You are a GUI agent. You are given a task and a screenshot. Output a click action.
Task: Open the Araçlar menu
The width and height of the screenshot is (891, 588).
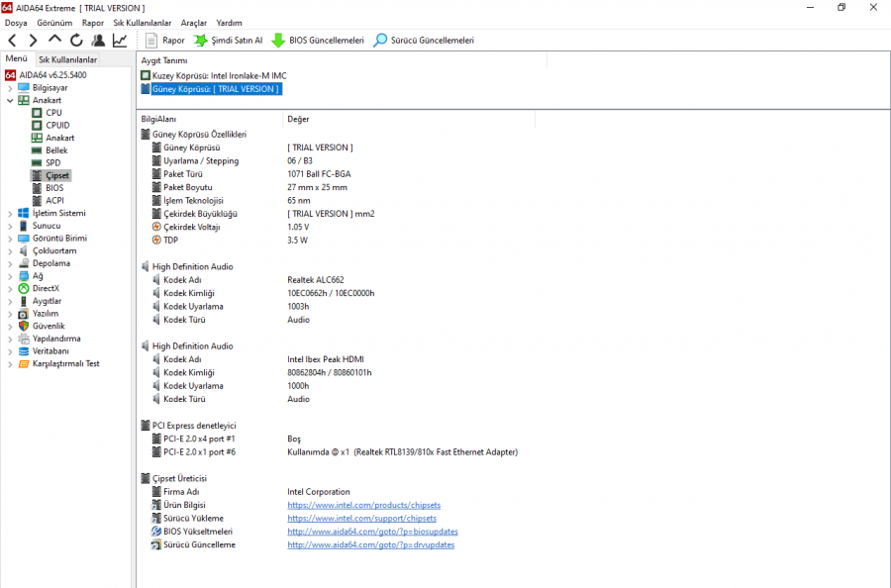[x=193, y=23]
